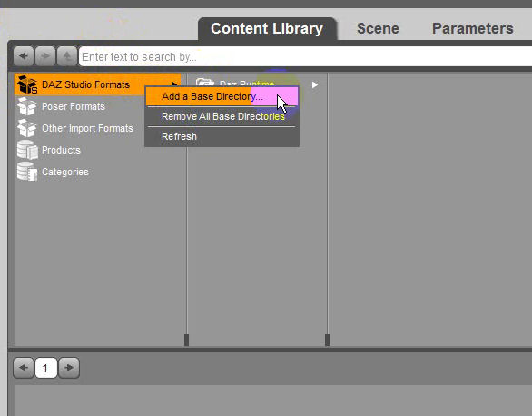Click the page number 1 box

pos(45,368)
